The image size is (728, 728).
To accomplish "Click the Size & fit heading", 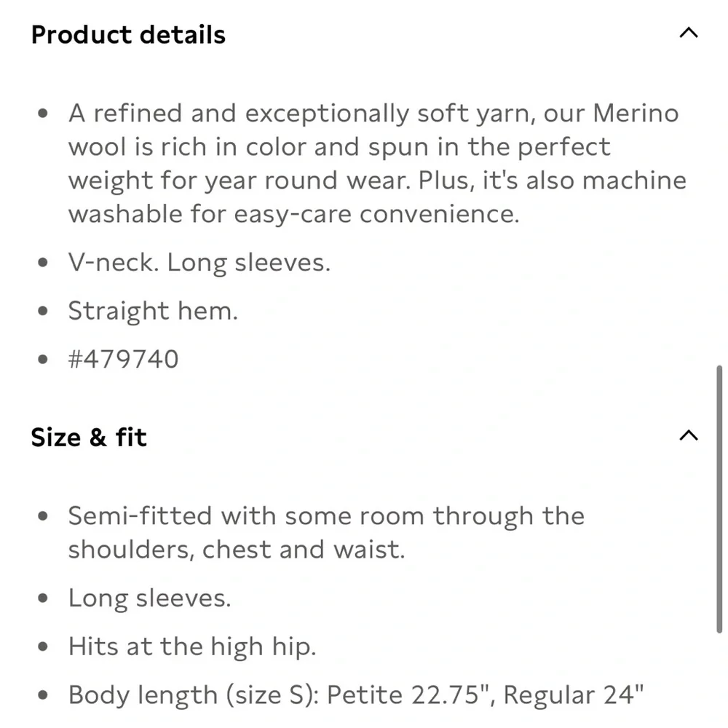I will coord(89,438).
